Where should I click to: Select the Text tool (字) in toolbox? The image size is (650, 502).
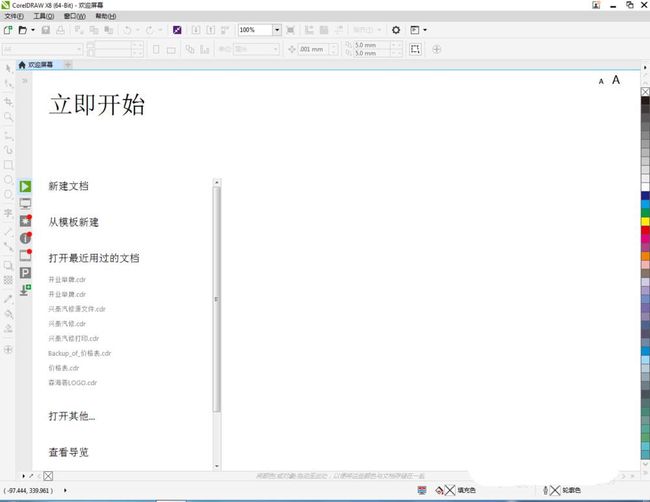(8, 213)
